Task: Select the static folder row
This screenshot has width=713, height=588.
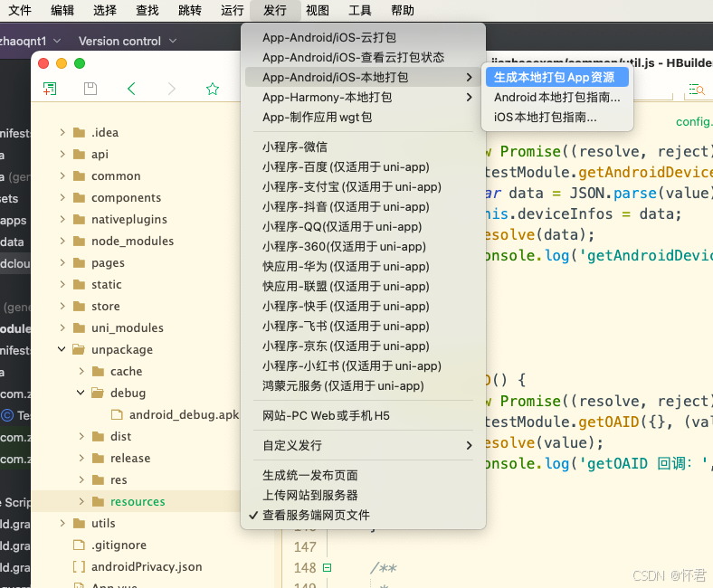Action: coord(136,284)
